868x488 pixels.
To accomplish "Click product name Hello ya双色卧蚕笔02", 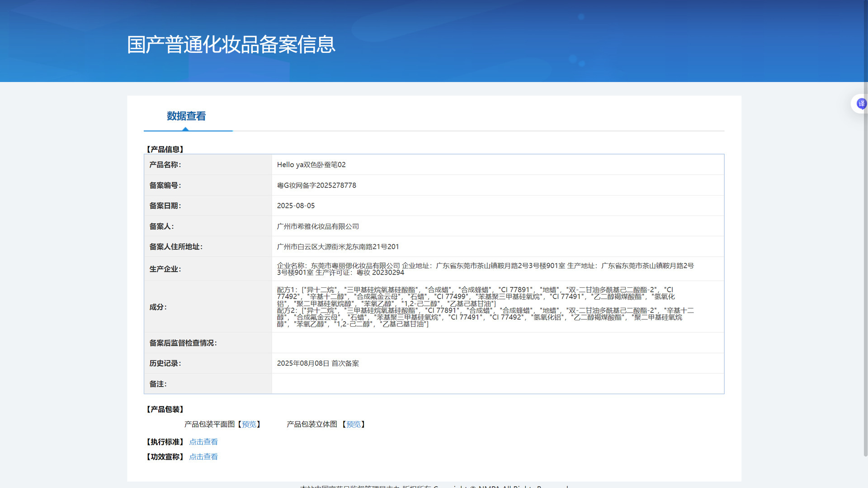I will pos(311,165).
